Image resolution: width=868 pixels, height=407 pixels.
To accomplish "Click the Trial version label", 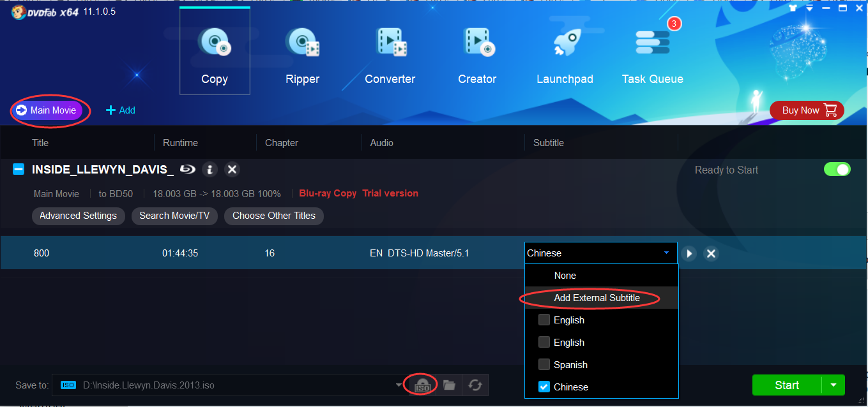I will [x=390, y=193].
